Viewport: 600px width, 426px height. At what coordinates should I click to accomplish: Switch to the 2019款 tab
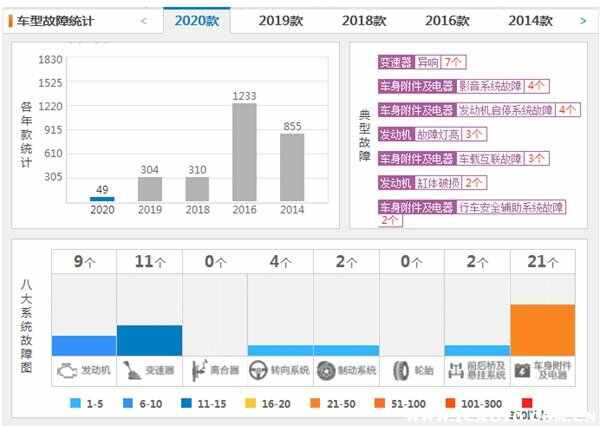pyautogui.click(x=281, y=21)
